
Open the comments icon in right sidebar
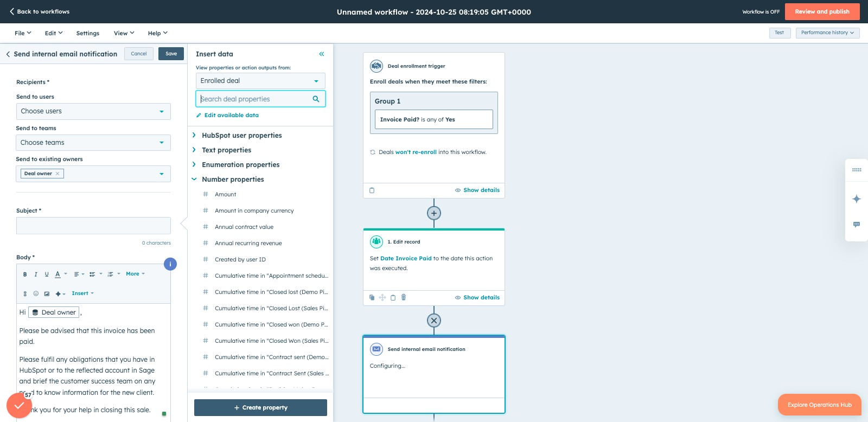857,225
